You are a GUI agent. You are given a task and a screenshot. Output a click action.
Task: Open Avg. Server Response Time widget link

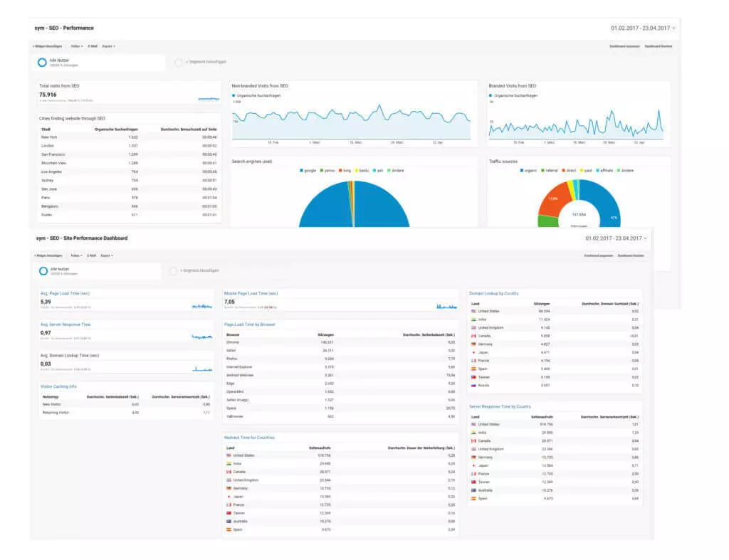65,325
